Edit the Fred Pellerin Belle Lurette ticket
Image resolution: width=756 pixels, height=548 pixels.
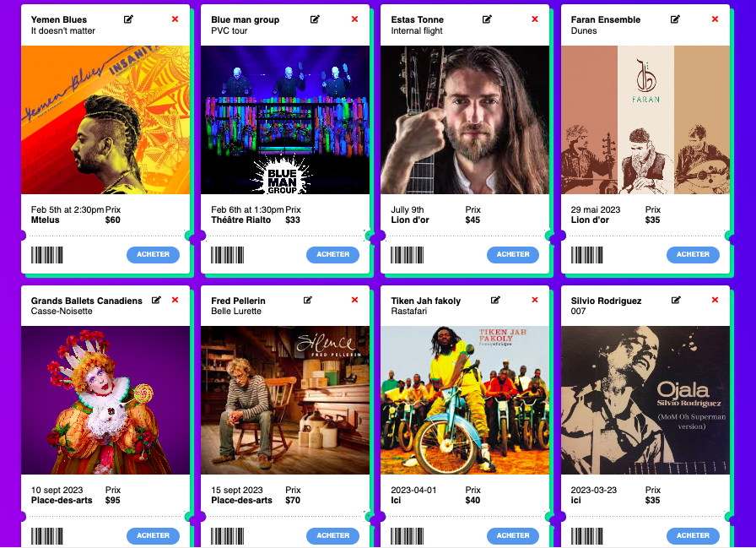tap(308, 300)
